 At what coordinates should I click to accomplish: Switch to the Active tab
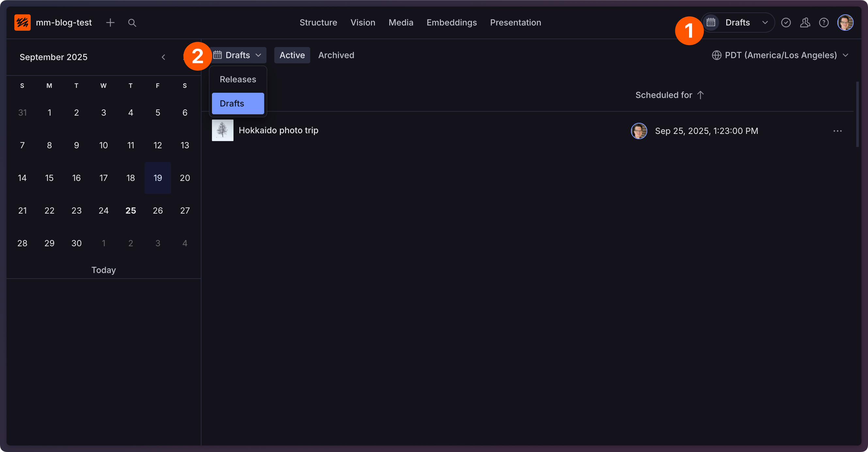(x=292, y=55)
